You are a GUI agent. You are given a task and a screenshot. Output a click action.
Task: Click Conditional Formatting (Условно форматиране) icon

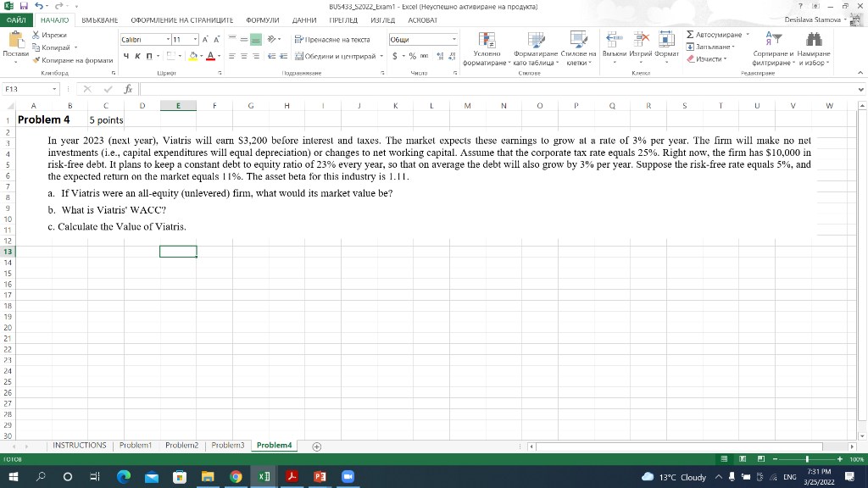click(487, 40)
